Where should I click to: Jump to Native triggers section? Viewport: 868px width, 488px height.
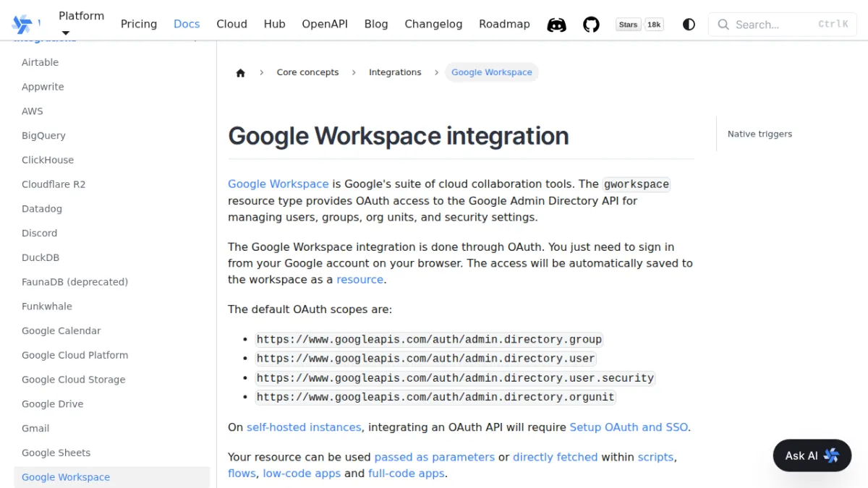pyautogui.click(x=759, y=134)
